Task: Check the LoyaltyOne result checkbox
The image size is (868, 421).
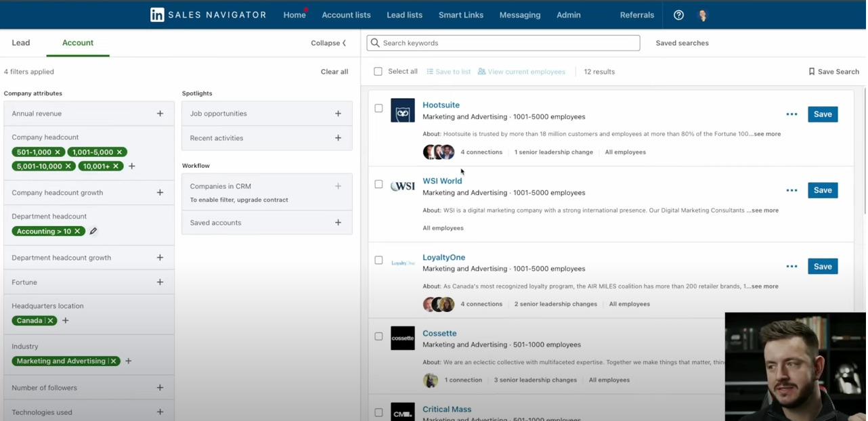Action: pyautogui.click(x=378, y=260)
